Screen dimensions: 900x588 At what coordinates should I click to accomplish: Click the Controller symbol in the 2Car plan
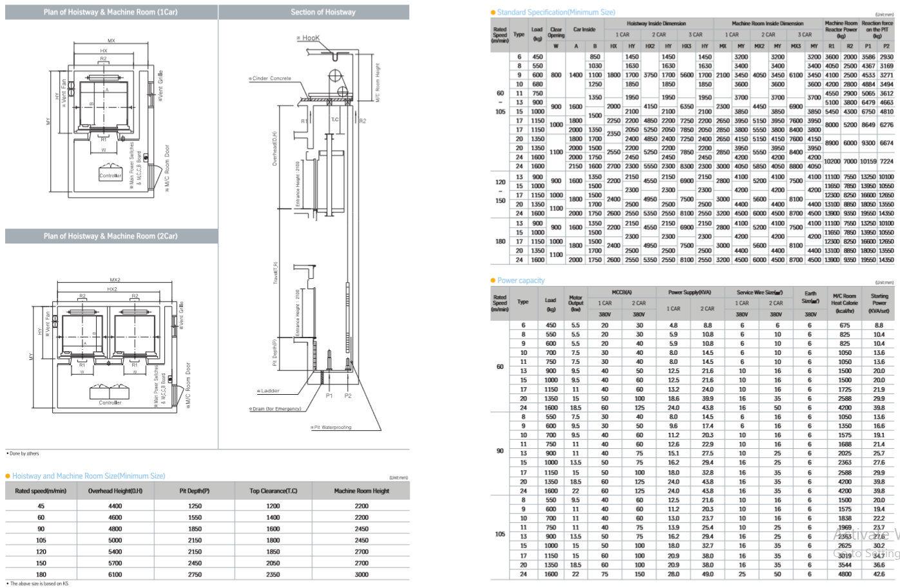tap(110, 392)
